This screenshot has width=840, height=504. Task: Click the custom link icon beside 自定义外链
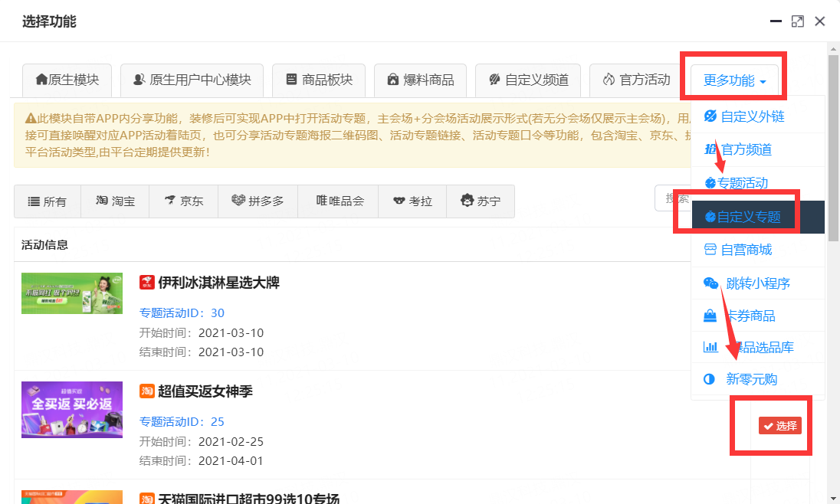click(710, 116)
